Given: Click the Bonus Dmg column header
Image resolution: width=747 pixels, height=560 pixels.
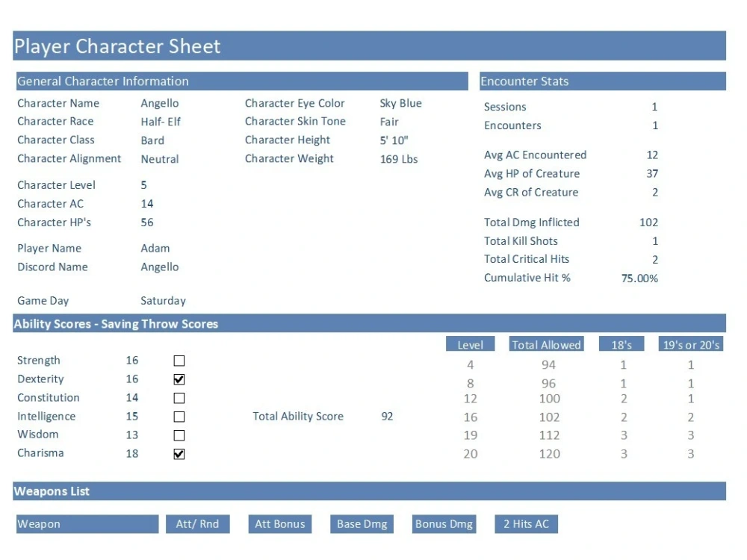Looking at the screenshot, I should [x=444, y=524].
